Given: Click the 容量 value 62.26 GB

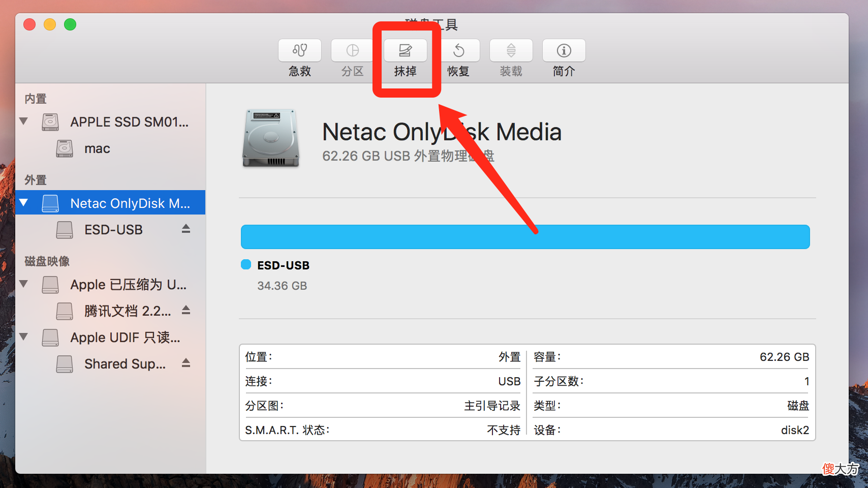Looking at the screenshot, I should (784, 357).
